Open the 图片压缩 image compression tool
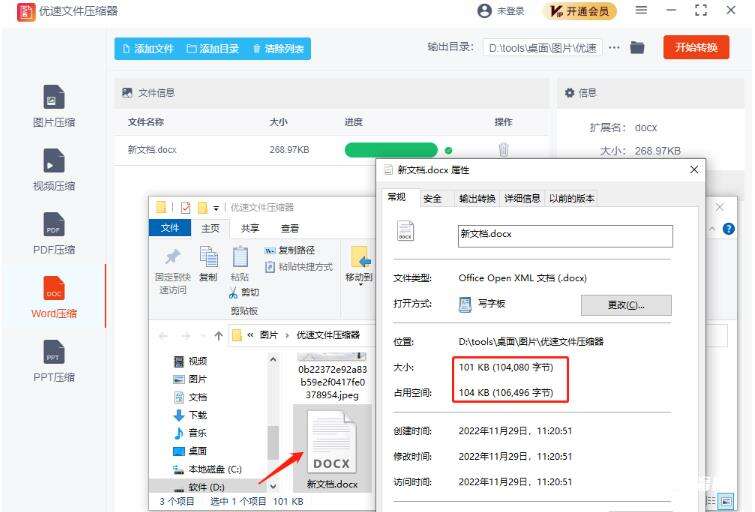This screenshot has width=755, height=512. (x=53, y=106)
